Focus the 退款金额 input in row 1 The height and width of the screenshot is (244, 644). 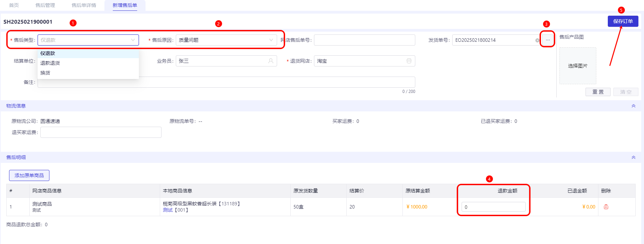(x=494, y=207)
